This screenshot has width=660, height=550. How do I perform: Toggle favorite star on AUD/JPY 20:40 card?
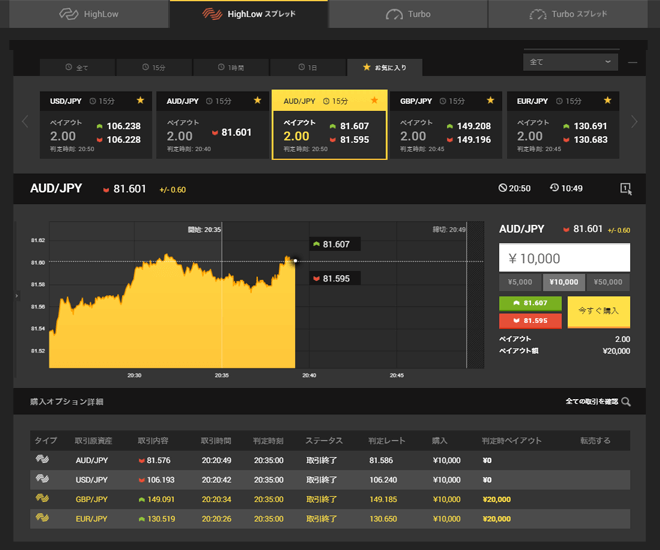click(x=257, y=100)
